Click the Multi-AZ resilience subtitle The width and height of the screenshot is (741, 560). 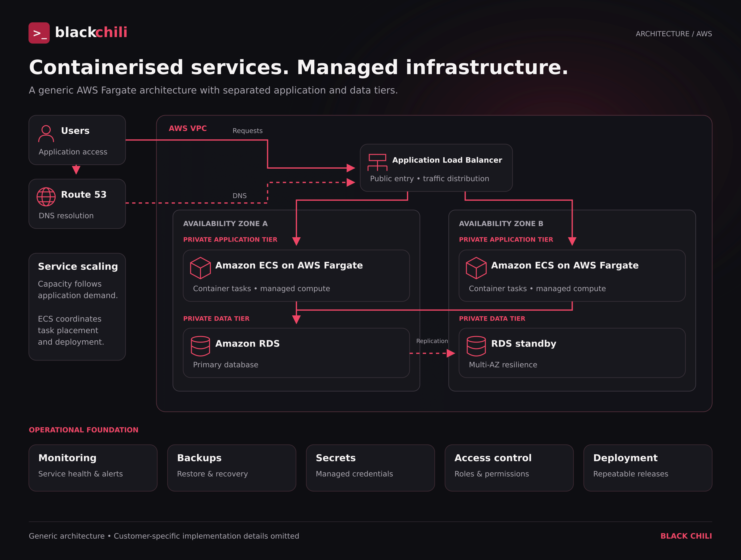pos(503,364)
